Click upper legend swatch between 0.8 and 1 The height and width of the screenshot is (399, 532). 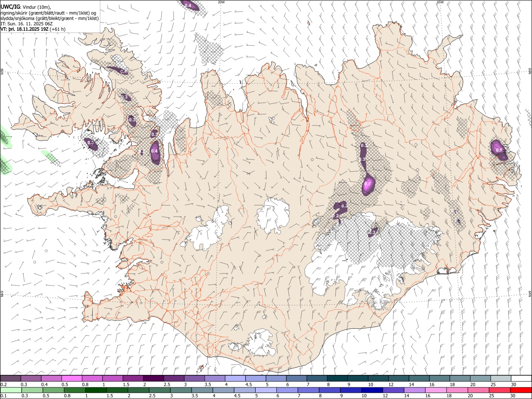tap(92, 378)
